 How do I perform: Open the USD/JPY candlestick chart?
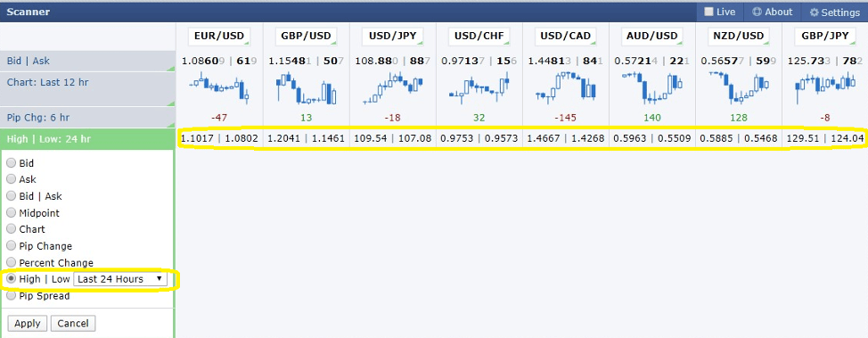click(392, 87)
